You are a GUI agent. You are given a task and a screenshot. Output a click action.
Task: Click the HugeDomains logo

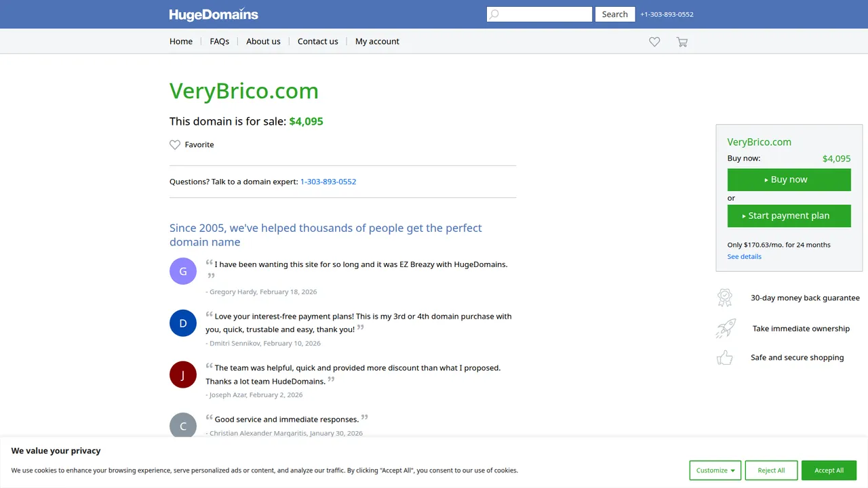pyautogui.click(x=214, y=14)
